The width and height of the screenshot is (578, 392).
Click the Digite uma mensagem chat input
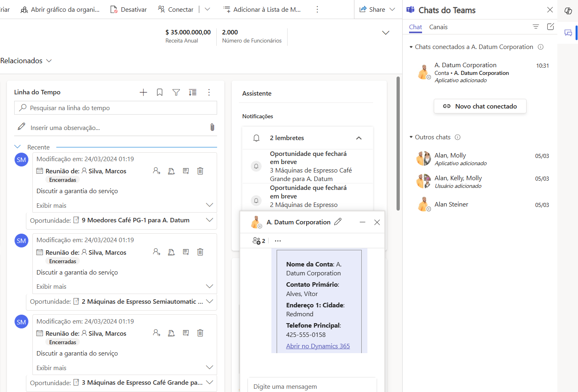(312, 385)
